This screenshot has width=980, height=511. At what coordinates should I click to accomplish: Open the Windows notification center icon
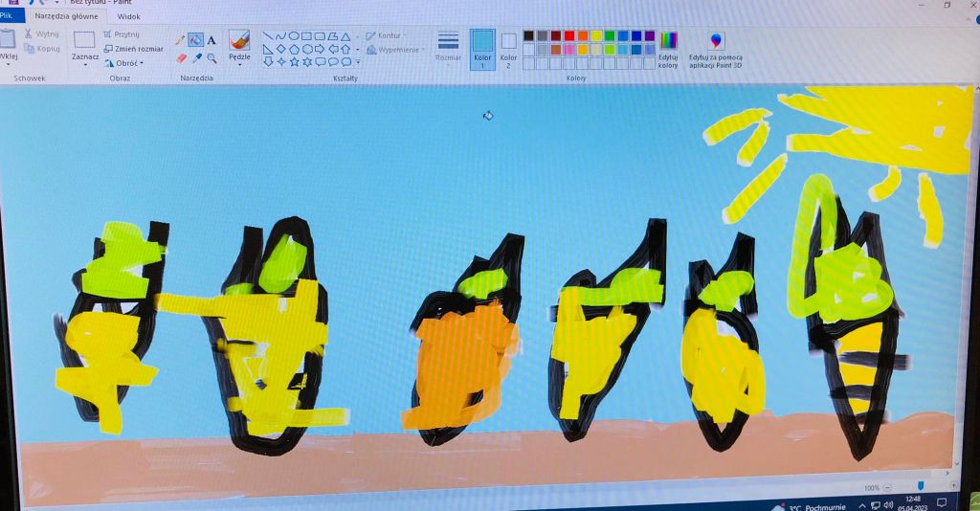coord(942,502)
